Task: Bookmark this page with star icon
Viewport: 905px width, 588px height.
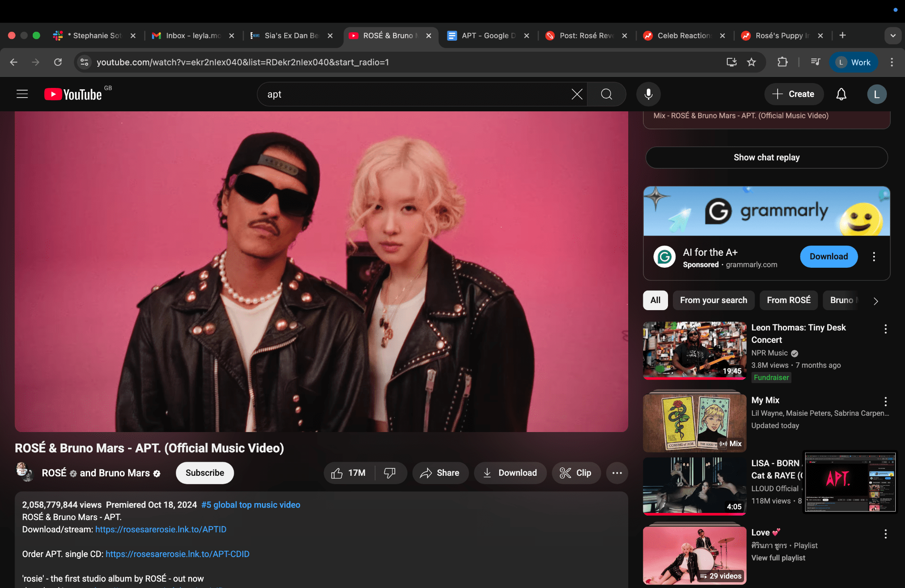Action: tap(751, 62)
